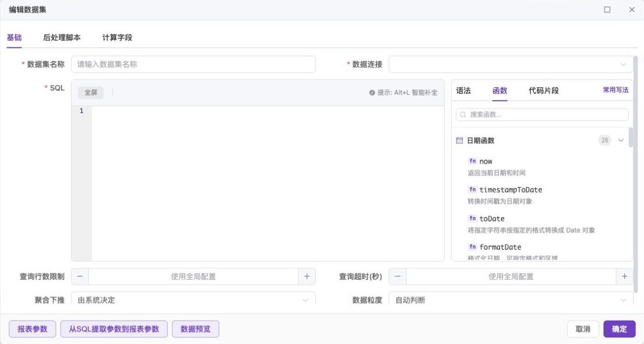Click 从SQL提取参数到报表参数 button

click(114, 329)
